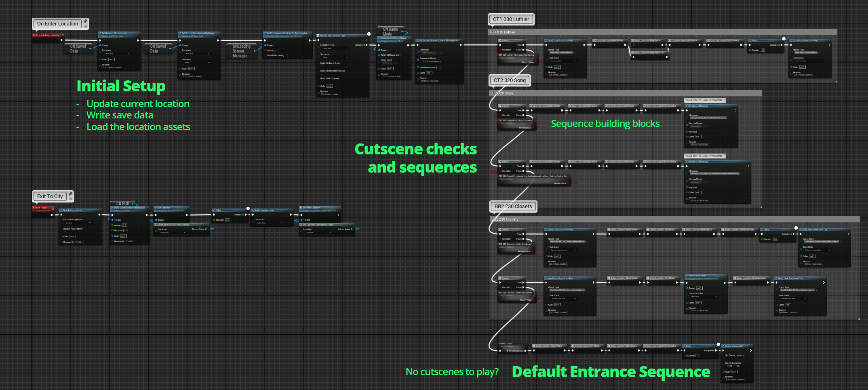
Task: Click the Amount value field on Show Cutscene Bars node
Action: pos(124,225)
